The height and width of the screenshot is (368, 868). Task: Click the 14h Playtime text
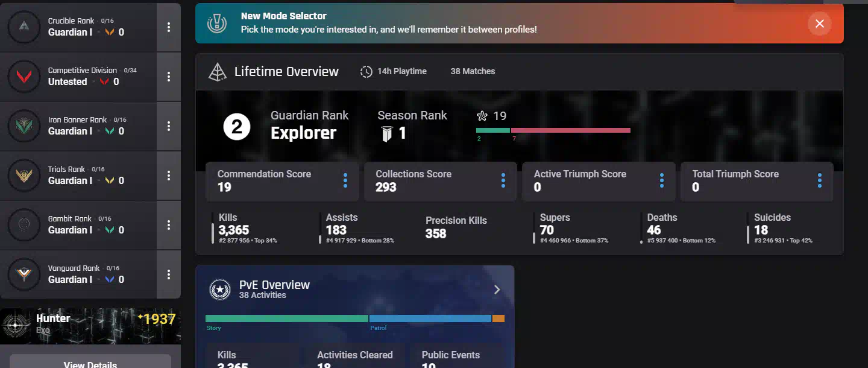click(x=402, y=71)
